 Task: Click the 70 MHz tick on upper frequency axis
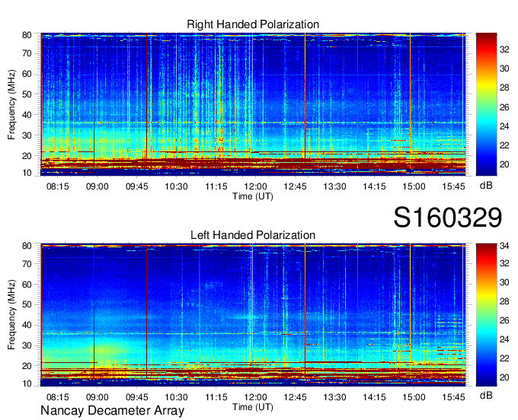27,53
